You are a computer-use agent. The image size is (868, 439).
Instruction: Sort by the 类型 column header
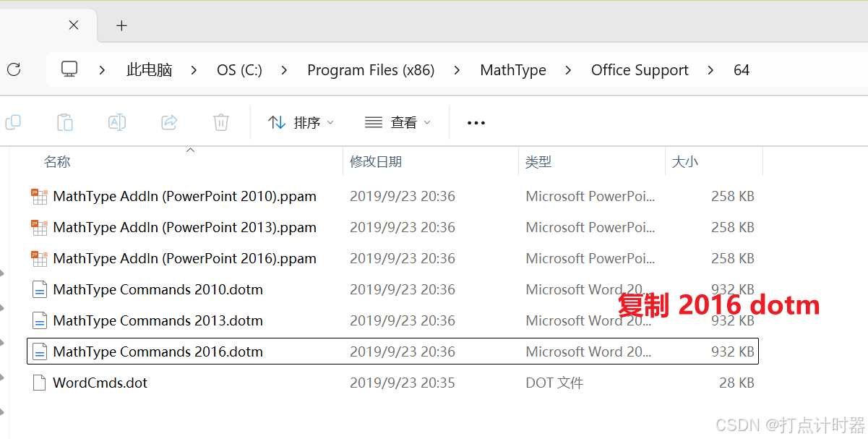(538, 161)
